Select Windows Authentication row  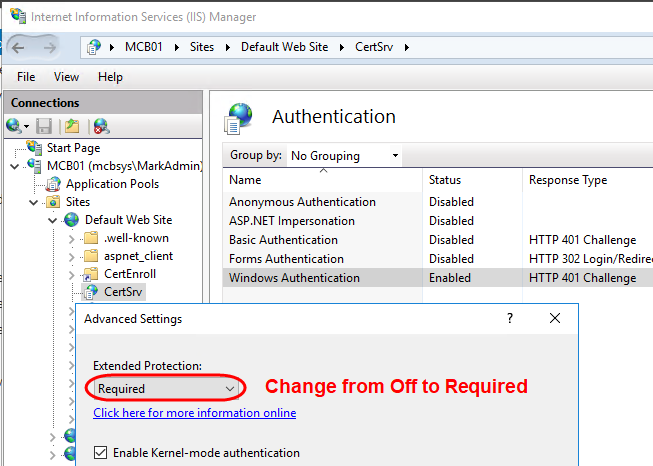pyautogui.click(x=438, y=278)
